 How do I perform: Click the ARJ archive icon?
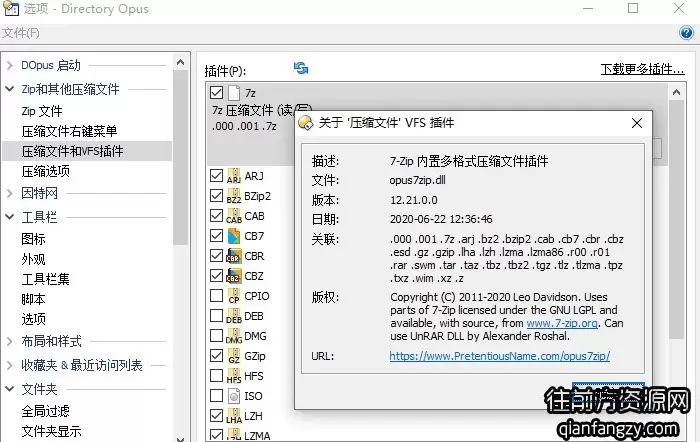(x=234, y=176)
